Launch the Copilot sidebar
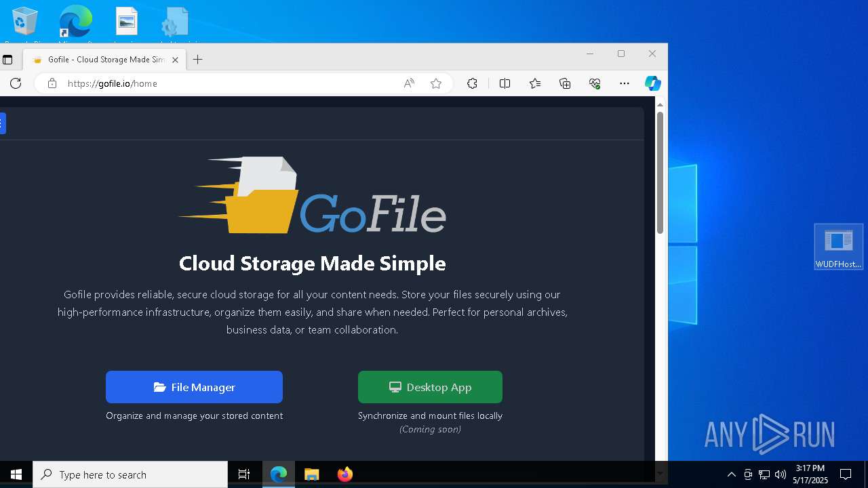The image size is (868, 488). pos(653,83)
